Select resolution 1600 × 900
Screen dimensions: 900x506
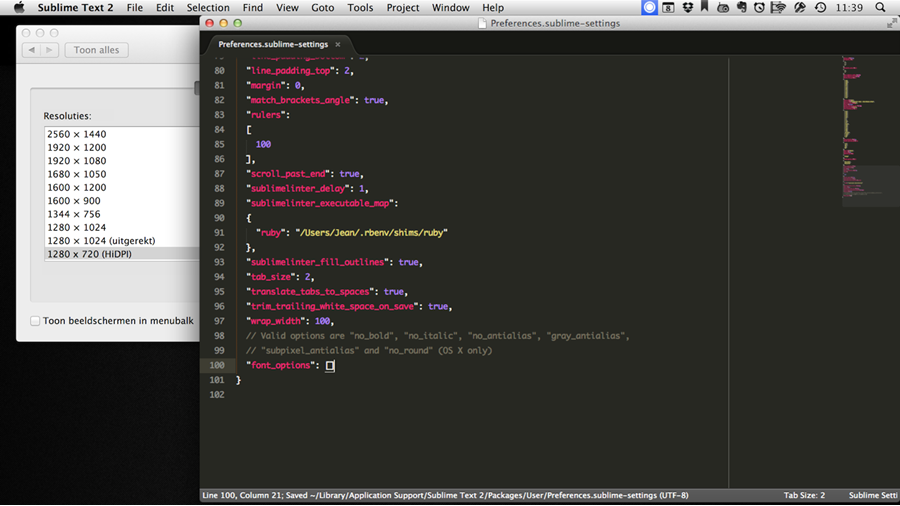click(122, 201)
